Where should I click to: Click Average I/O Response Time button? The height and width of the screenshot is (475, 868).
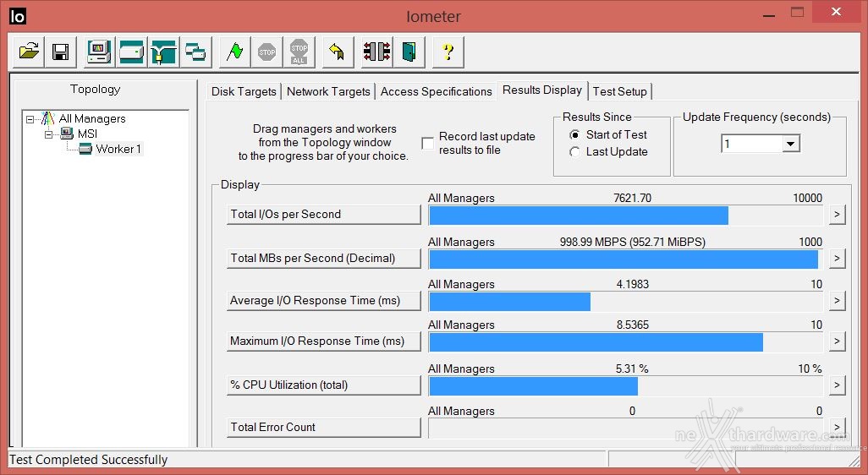pos(324,301)
